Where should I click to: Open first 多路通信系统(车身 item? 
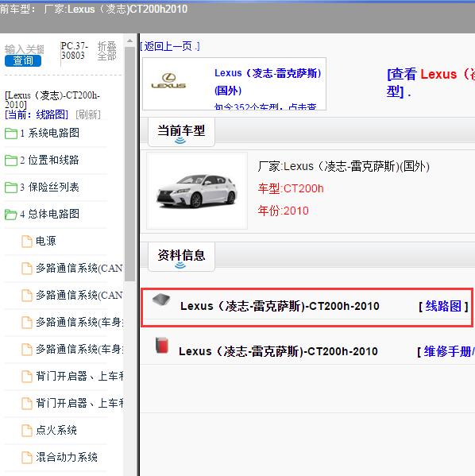[79, 322]
